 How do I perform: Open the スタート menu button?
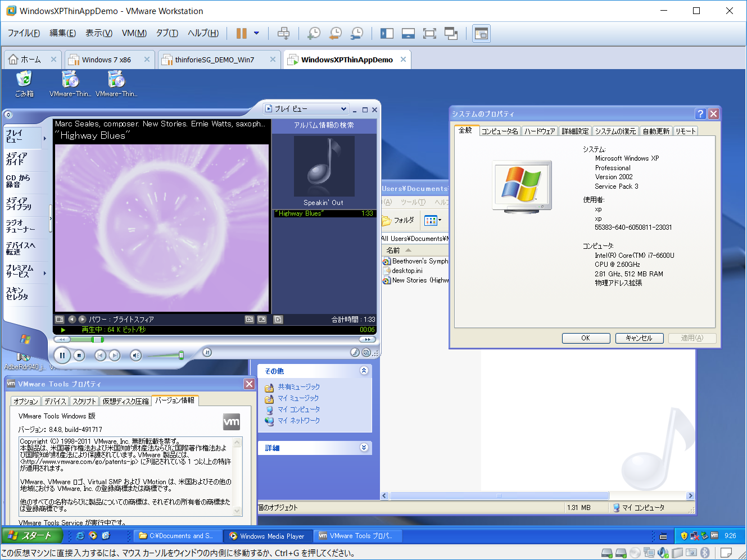[x=33, y=536]
